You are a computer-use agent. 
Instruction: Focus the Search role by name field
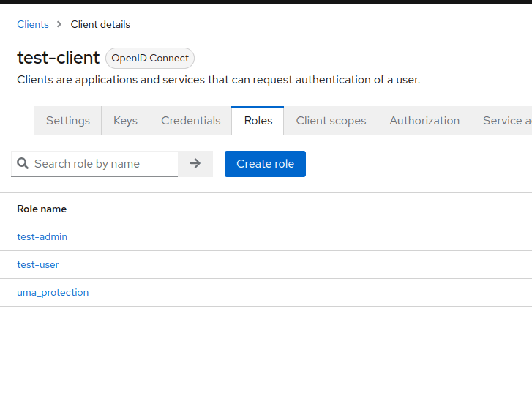[x=102, y=164]
